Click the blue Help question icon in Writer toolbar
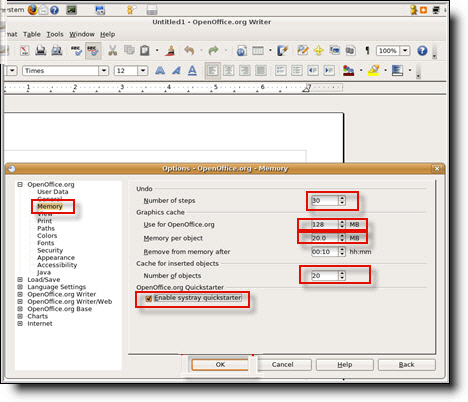 [x=422, y=51]
